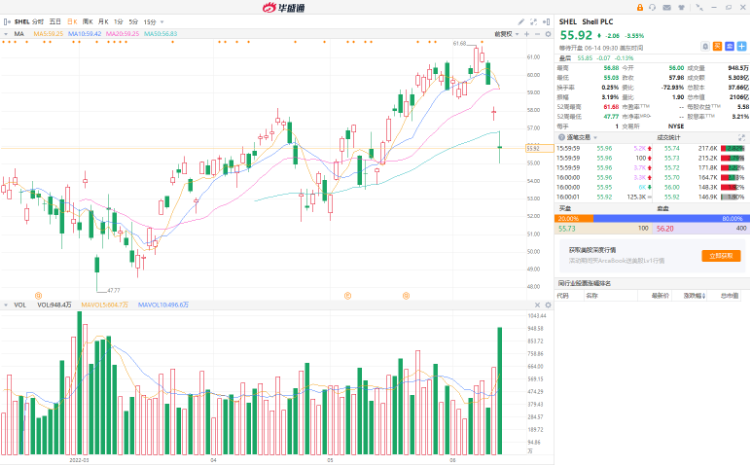Click the right-most event marker below the chart
750x465 pixels.
click(x=406, y=296)
